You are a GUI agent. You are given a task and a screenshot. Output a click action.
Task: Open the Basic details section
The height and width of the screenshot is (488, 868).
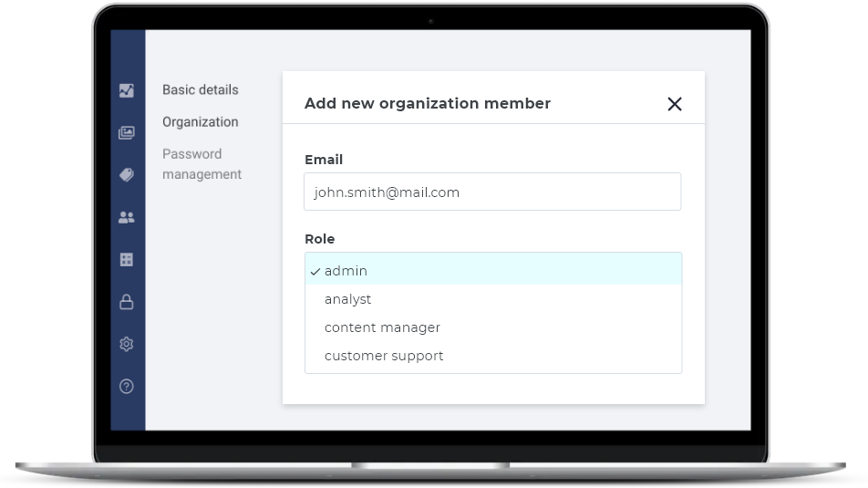(201, 89)
